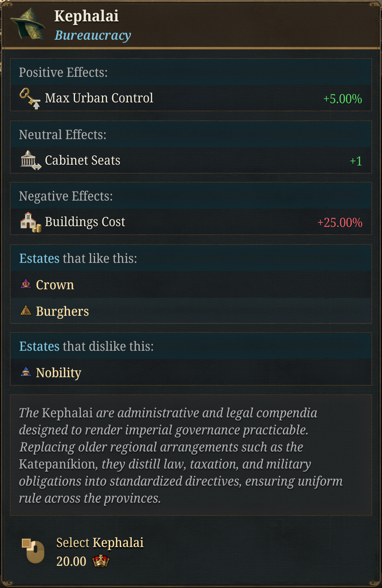This screenshot has width=382, height=588.
Task: Click the mouse left-click hint icon
Action: tap(33, 551)
